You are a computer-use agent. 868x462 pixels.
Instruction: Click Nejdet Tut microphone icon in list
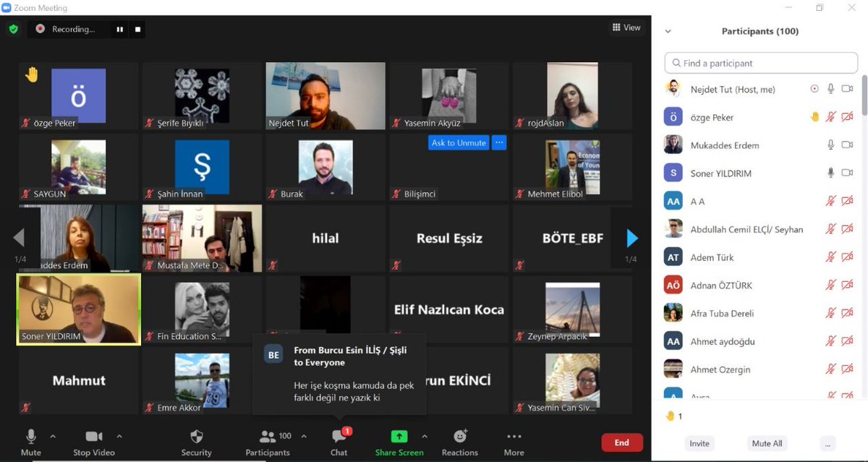831,89
